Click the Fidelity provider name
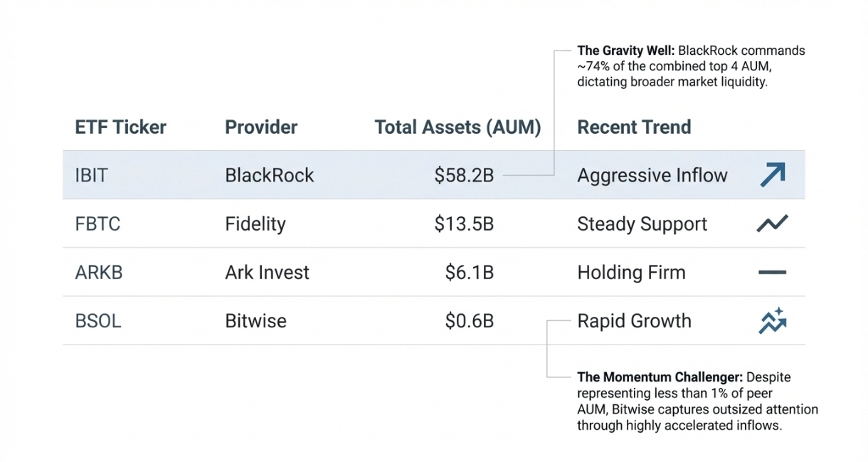This screenshot has height=462, width=868. [255, 224]
